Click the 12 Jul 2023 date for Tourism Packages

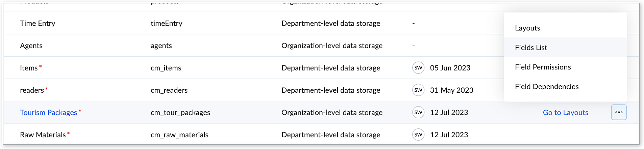(449, 113)
